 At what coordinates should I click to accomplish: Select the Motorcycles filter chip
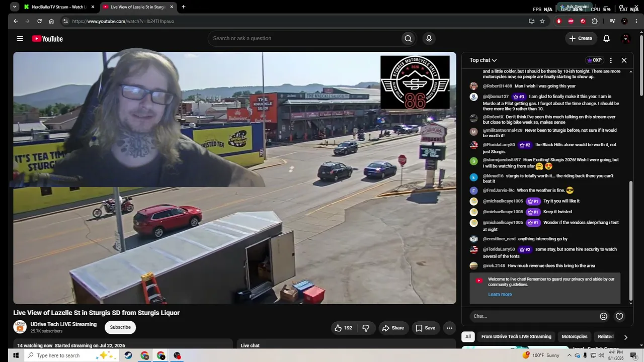pos(575,337)
